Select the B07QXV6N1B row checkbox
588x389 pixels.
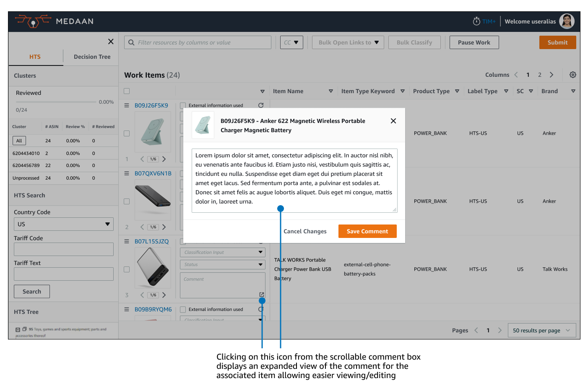click(127, 201)
